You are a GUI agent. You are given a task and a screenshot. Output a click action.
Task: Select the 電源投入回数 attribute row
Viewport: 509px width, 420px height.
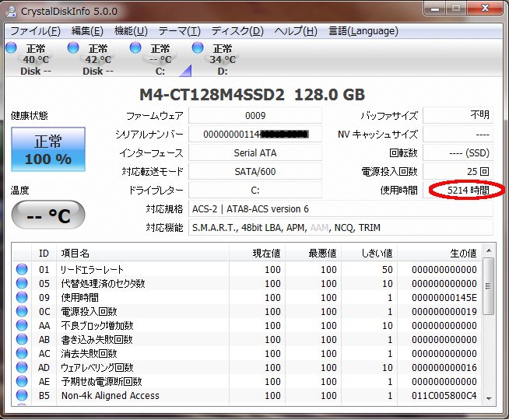pyautogui.click(x=247, y=311)
